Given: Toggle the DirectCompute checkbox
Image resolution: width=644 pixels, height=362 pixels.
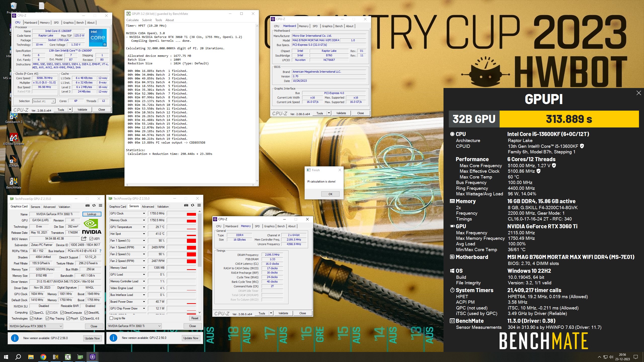Looking at the screenshot, I should pyautogui.click(x=62, y=313).
